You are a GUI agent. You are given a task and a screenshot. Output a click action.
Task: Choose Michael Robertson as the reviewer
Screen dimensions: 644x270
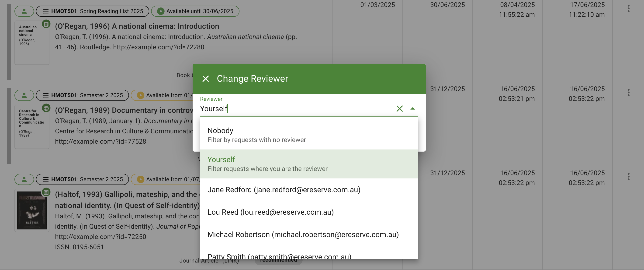coord(303,234)
